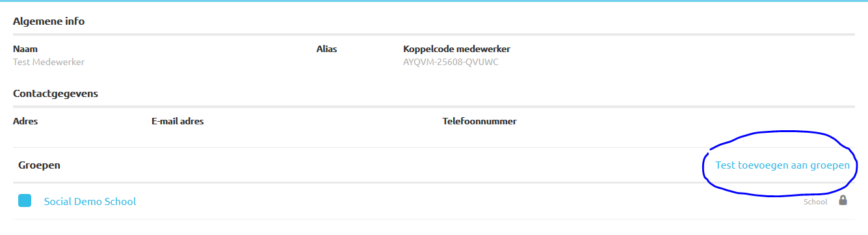Click Test toevoegen aan groepen link
This screenshot has width=868, height=235.
[x=782, y=165]
